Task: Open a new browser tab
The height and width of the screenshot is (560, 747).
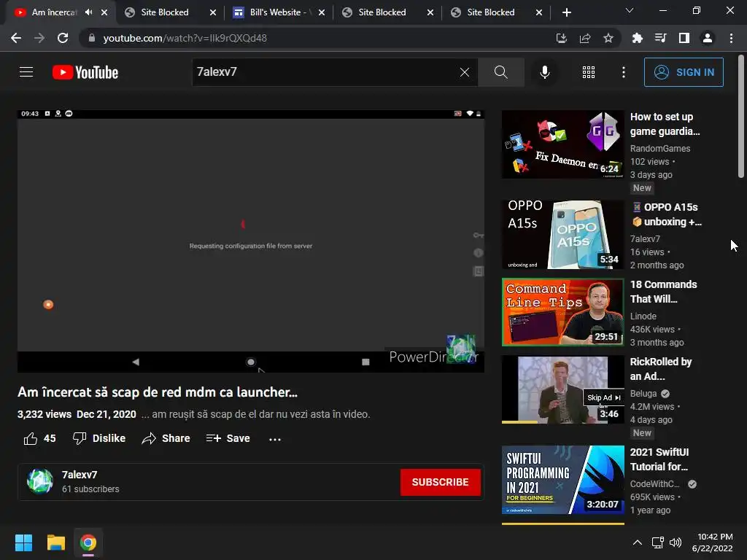Action: coord(566,12)
